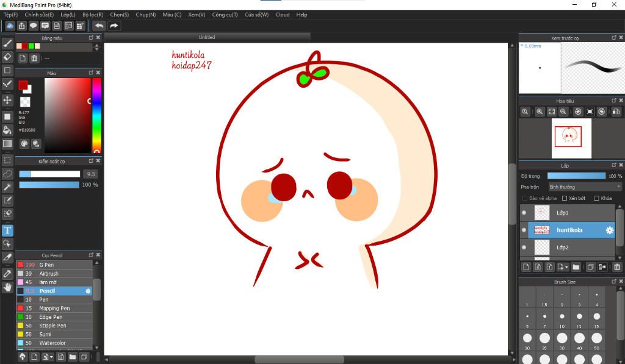The width and height of the screenshot is (625, 364).
Task: Undock the Bảng màu palette panel
Action: (x=91, y=37)
